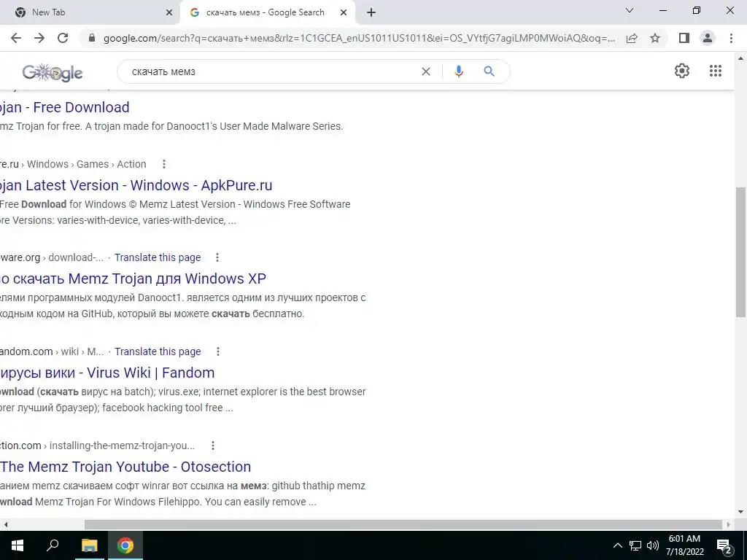
Task: Start voice search with microphone icon
Action: click(459, 71)
